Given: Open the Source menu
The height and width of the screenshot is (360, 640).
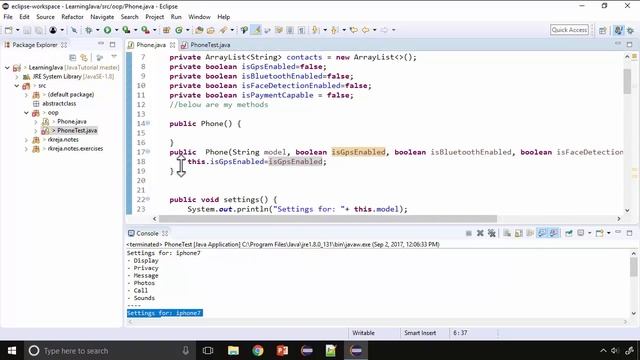Looking at the screenshot, I should 45,17.
